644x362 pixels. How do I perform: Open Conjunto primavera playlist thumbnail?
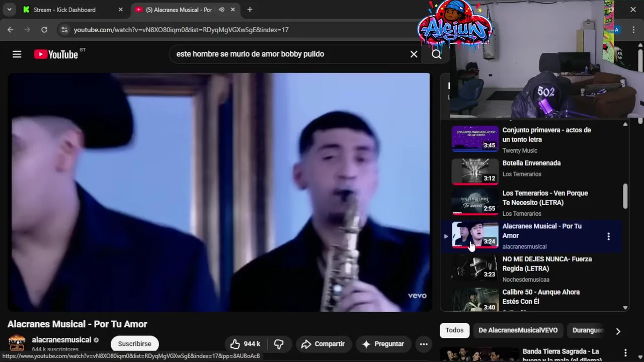[475, 138]
